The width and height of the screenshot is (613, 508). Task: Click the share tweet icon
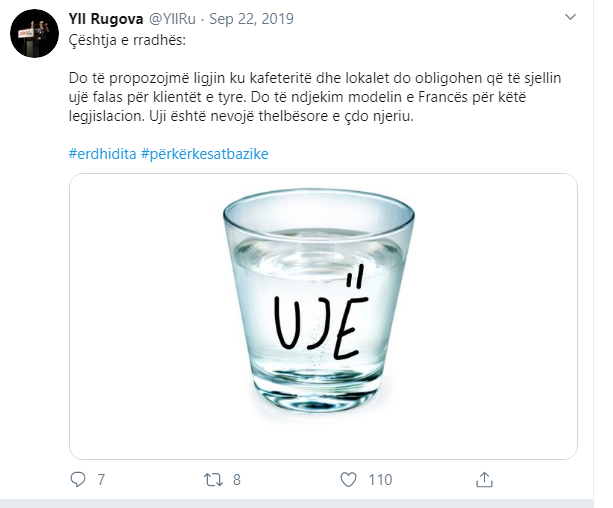(x=483, y=479)
